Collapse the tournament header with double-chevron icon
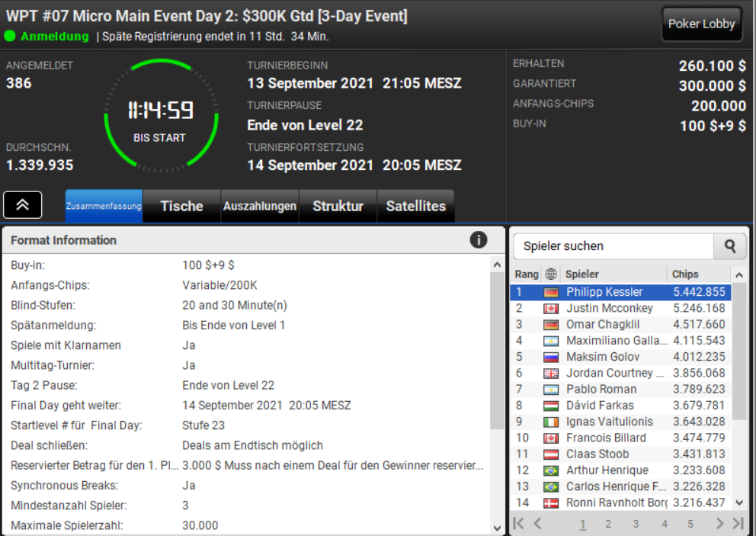Image resolution: width=756 pixels, height=536 pixels. click(23, 205)
